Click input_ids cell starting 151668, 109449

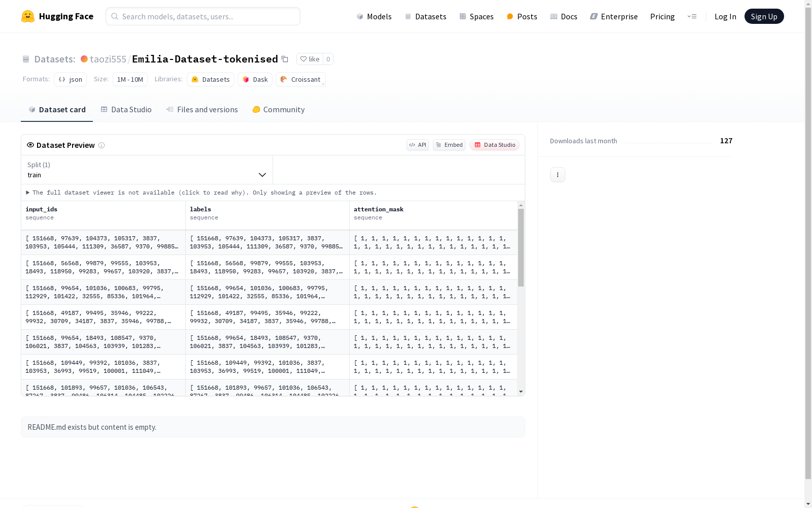pos(103,367)
